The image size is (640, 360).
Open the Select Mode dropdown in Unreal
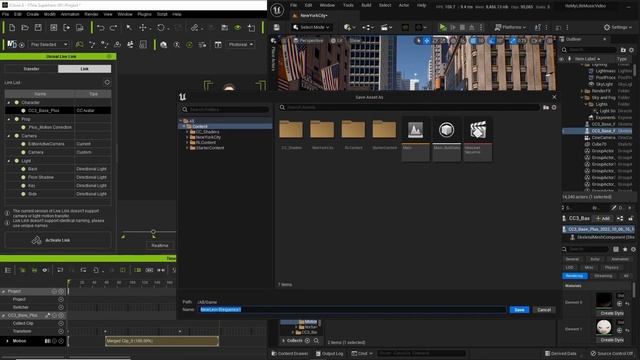tap(311, 27)
